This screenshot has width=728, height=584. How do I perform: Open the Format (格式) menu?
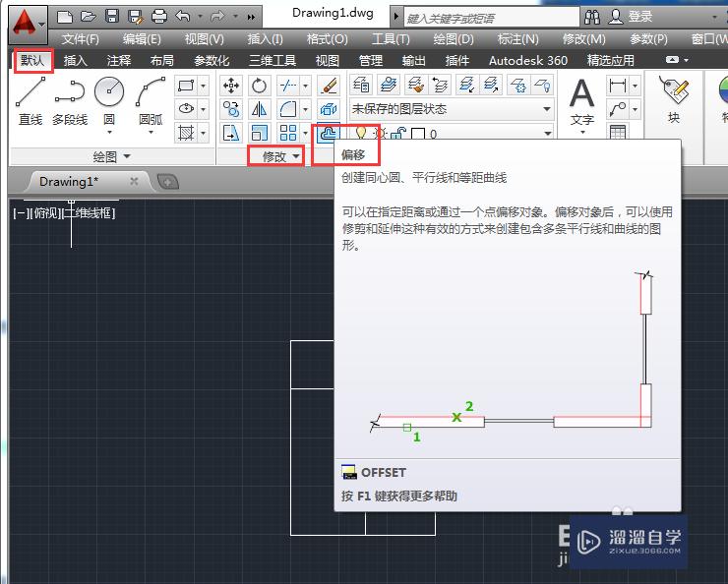pyautogui.click(x=327, y=39)
